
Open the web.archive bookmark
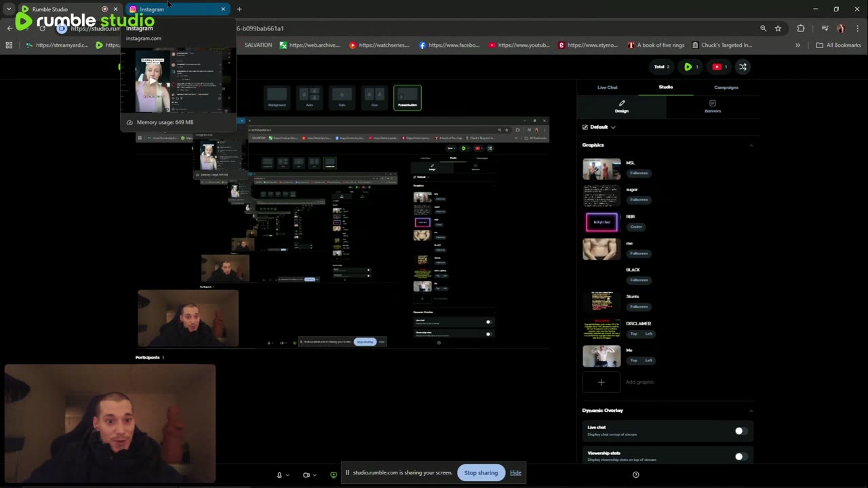[x=309, y=45]
